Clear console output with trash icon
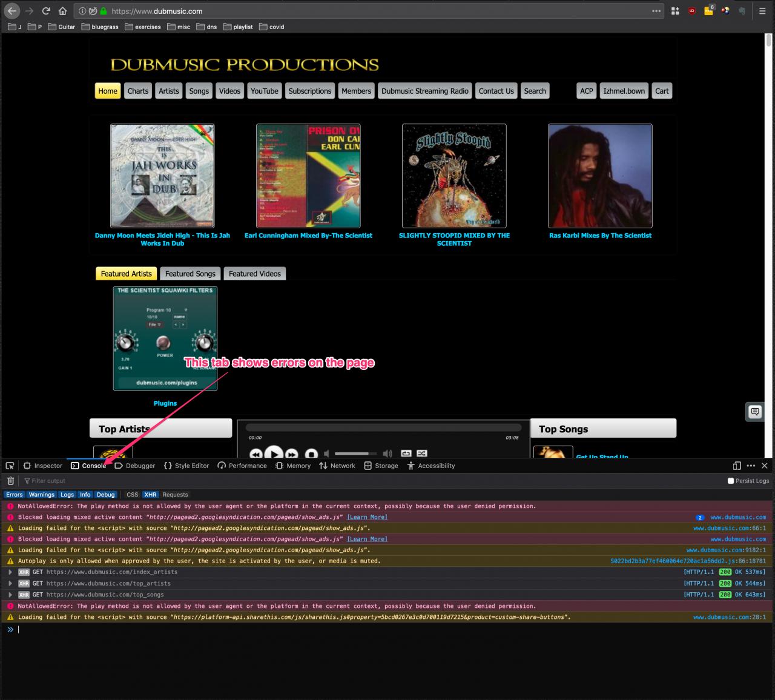The width and height of the screenshot is (775, 700). [10, 481]
